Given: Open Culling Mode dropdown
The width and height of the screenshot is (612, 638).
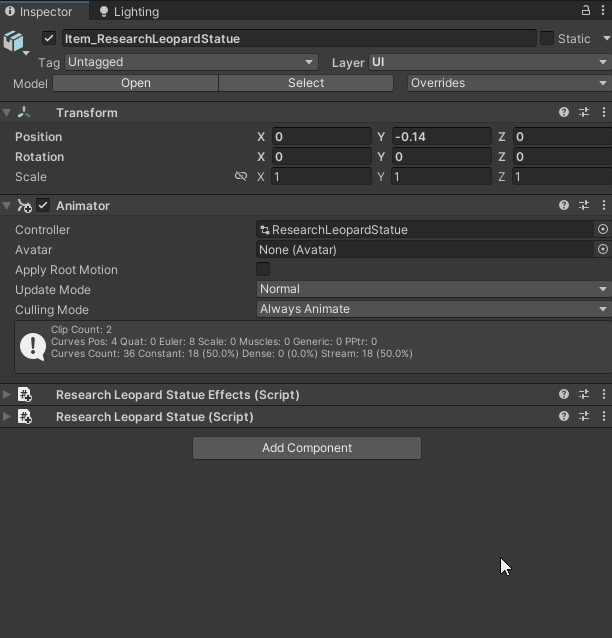Looking at the screenshot, I should (x=434, y=309).
